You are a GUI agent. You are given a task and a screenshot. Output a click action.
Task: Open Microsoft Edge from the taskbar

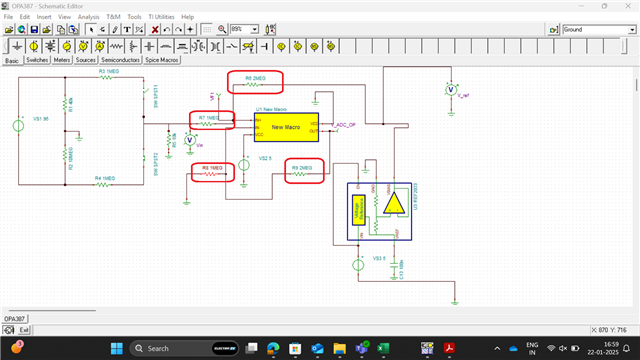pyautogui.click(x=273, y=348)
